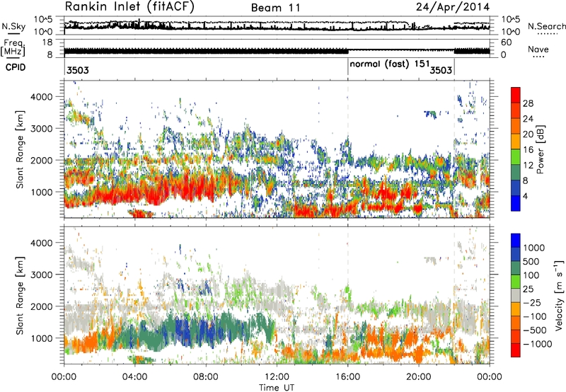Click the 'Rankin Inlet (fitACF)' title text
This screenshot has width=566, height=392.
tap(129, 6)
